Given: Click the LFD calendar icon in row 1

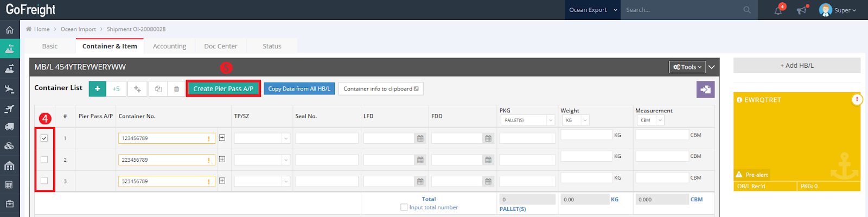Looking at the screenshot, I should (420, 138).
